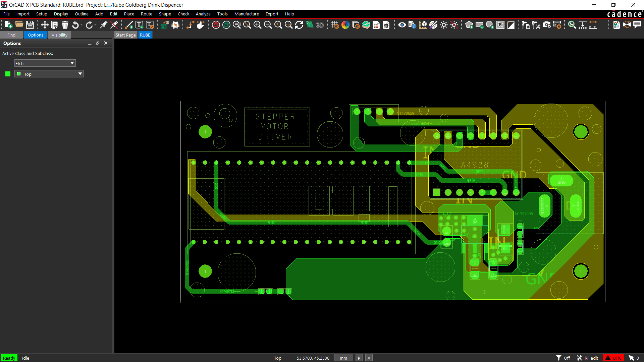Switch to the Start Page tab
The height and width of the screenshot is (362, 644).
pyautogui.click(x=126, y=35)
